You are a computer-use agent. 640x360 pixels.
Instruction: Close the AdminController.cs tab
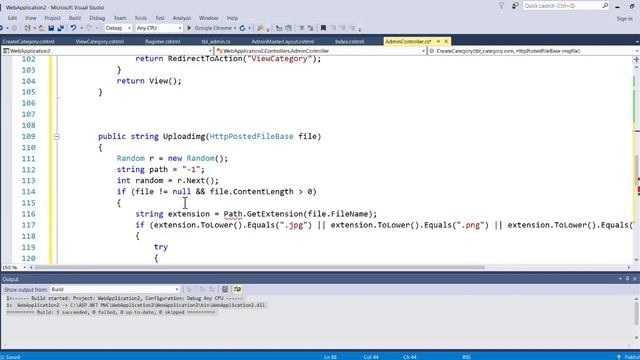coord(446,41)
